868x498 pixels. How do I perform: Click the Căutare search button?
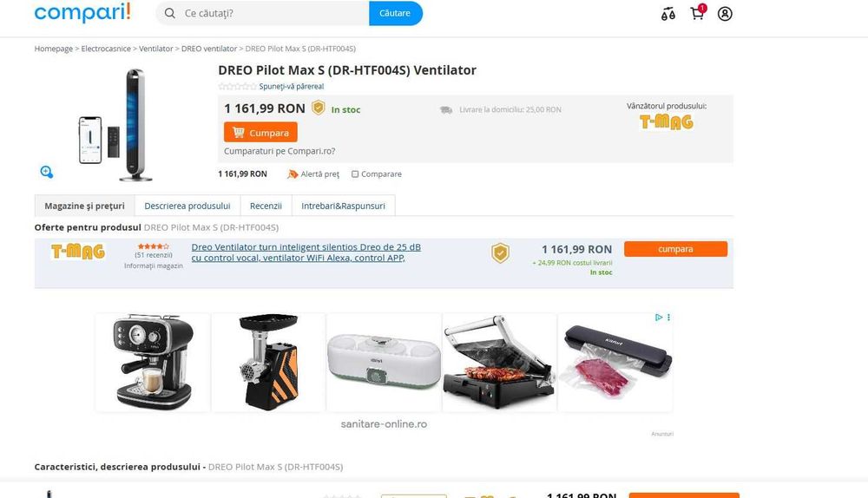pos(395,13)
